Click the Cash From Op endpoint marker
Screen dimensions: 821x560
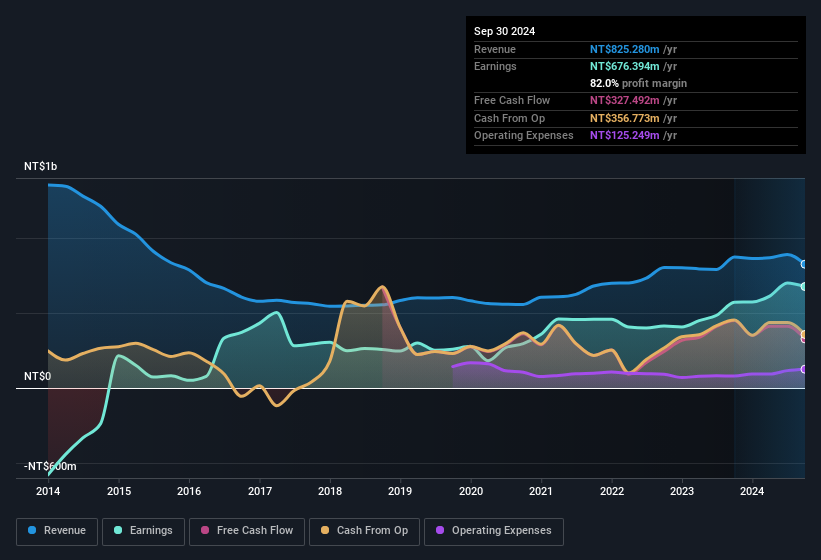click(804, 334)
